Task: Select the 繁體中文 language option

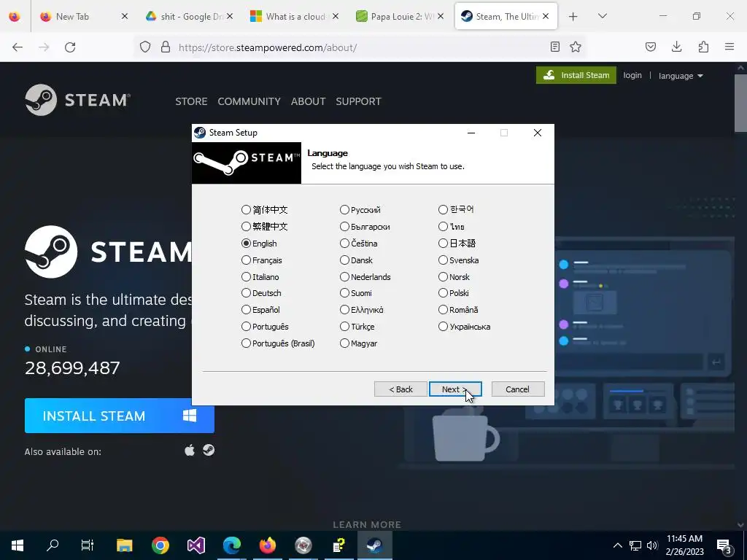Action: 264,227
